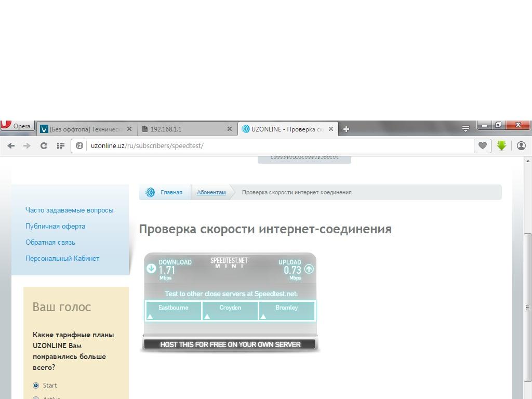The height and width of the screenshot is (399, 532).
Task: Select the UZONLINE speed test tab
Action: point(288,129)
